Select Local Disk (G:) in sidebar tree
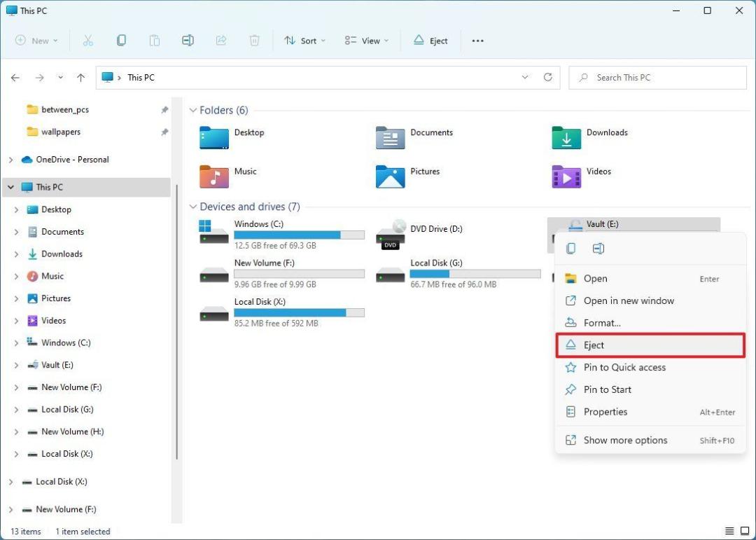 pyautogui.click(x=67, y=409)
